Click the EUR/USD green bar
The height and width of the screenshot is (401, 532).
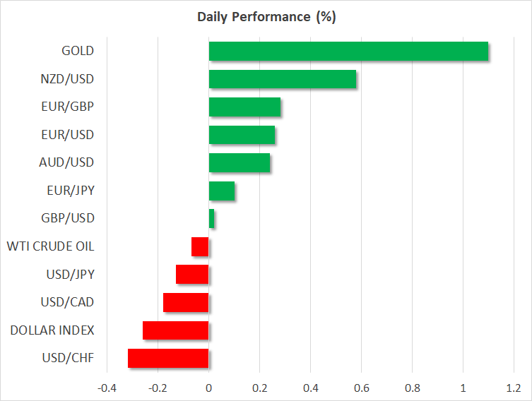[242, 135]
